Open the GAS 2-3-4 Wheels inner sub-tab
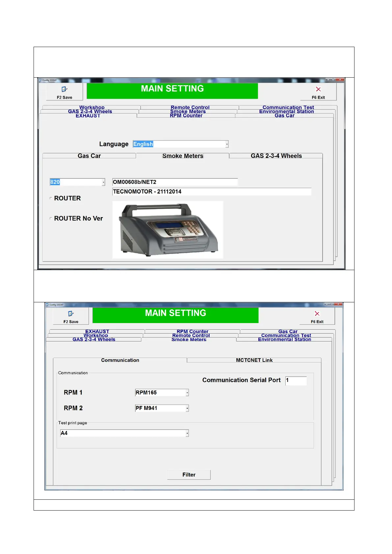This screenshot has width=392, height=554. pyautogui.click(x=276, y=156)
